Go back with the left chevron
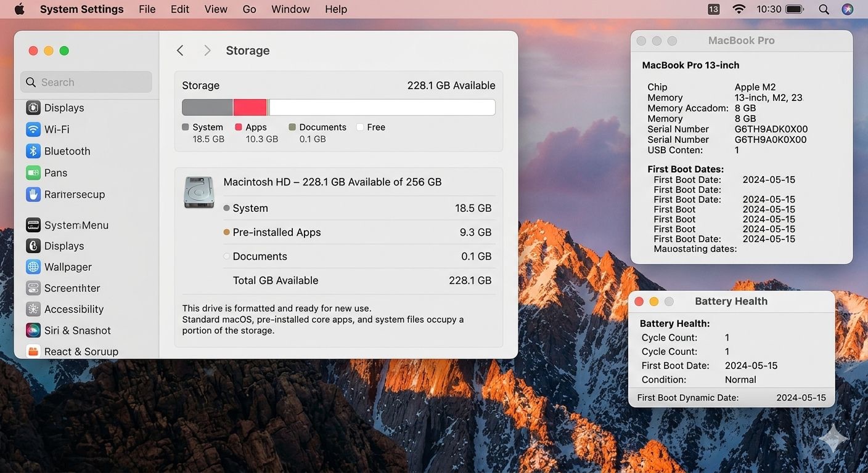868x473 pixels. 180,51
